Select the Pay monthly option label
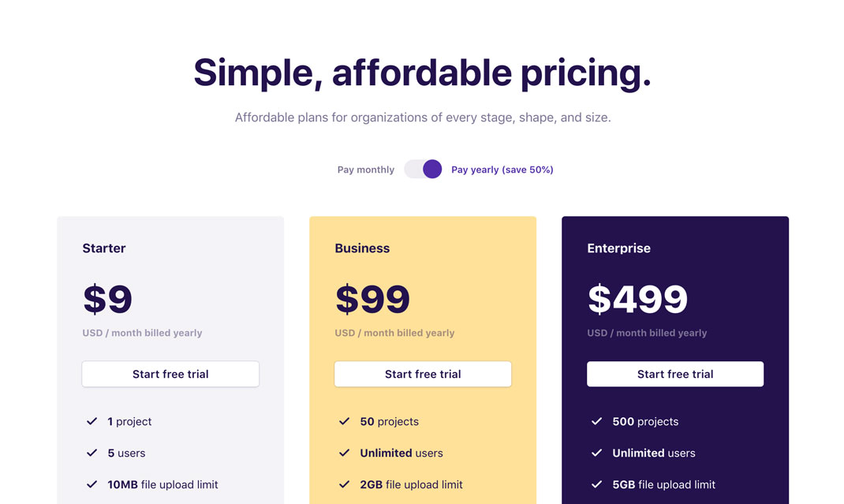 (x=366, y=170)
